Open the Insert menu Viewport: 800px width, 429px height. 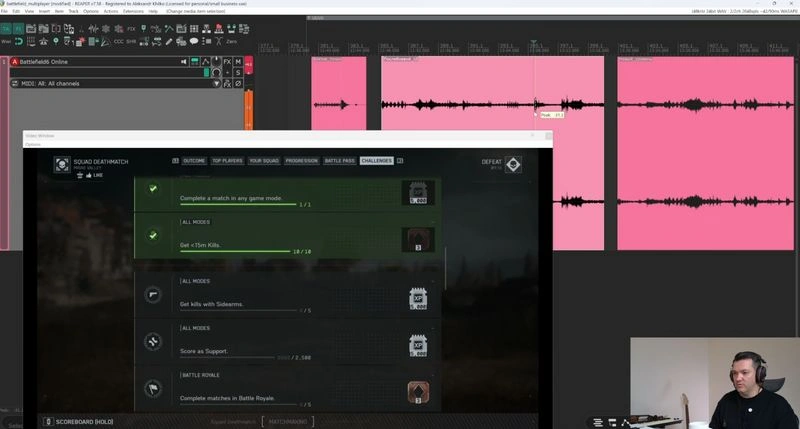tap(44, 11)
